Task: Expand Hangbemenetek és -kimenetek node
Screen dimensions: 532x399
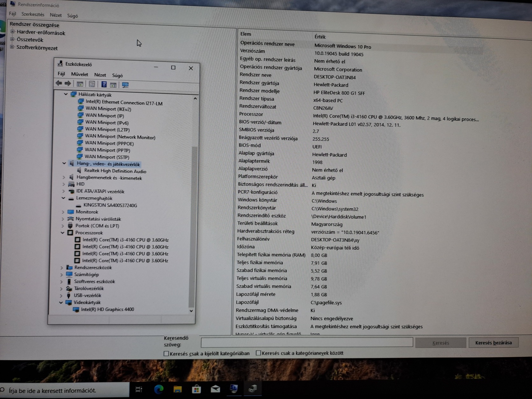Action: pos(64,177)
